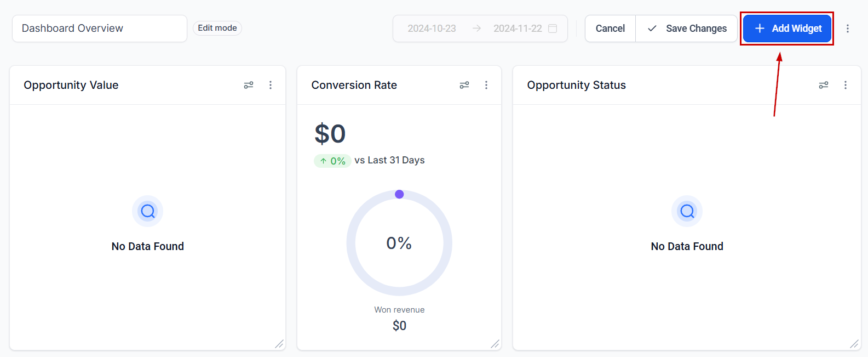Open Opportunity Value three-dot menu
Screen dimensions: 868x357
(x=271, y=85)
